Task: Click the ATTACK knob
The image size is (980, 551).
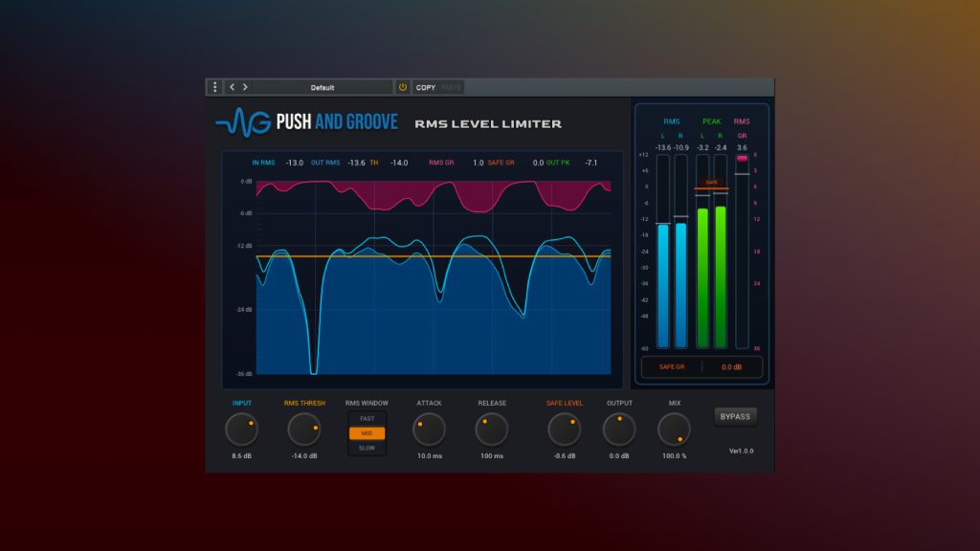Action: click(430, 430)
